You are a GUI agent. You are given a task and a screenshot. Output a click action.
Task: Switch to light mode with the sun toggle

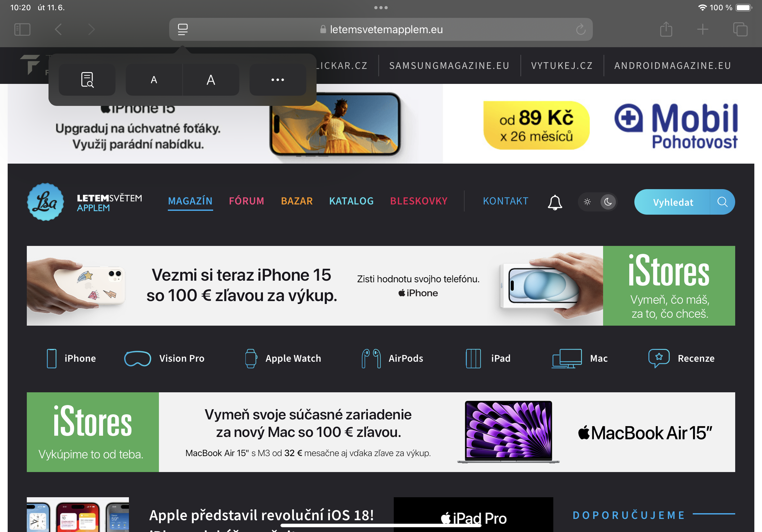point(587,202)
